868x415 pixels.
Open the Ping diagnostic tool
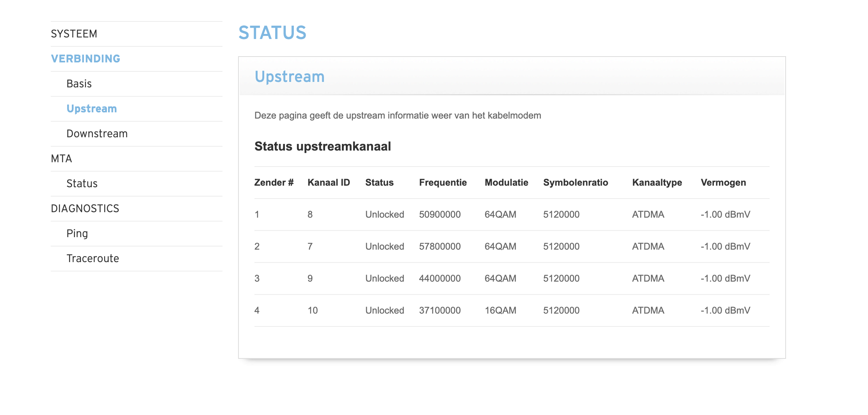77,234
